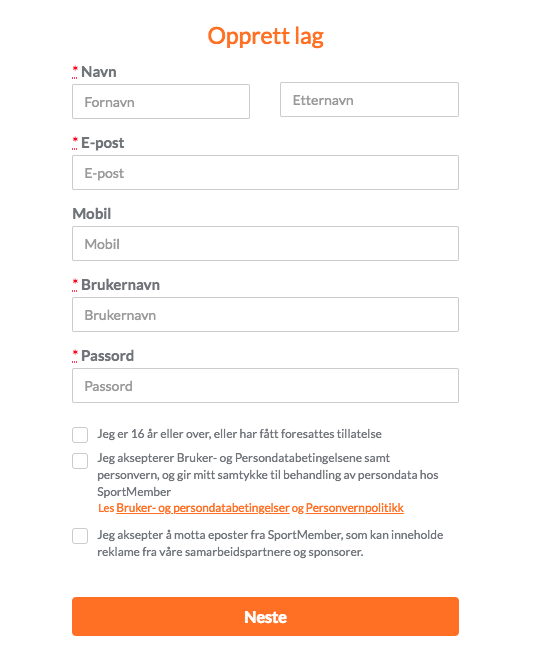Enable receiving emails from SportMember checkbox

80,535
